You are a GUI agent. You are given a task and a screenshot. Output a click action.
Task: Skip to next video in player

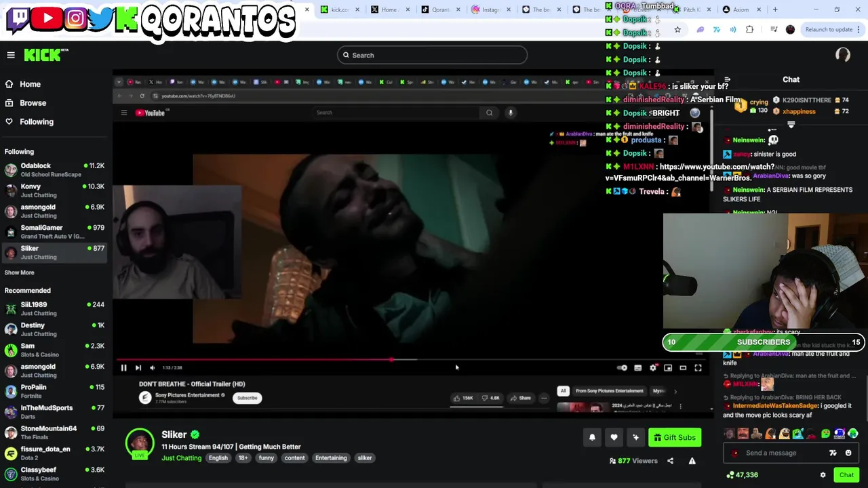pyautogui.click(x=138, y=367)
